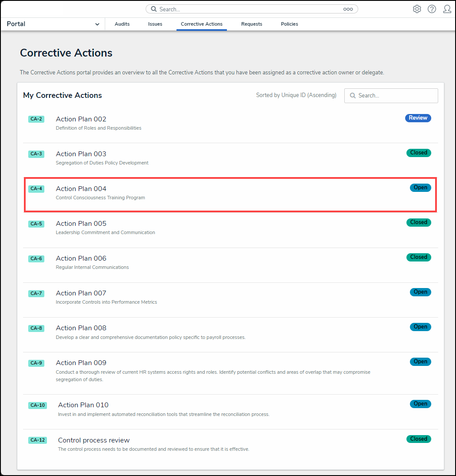Select the Policies tab
The width and height of the screenshot is (456, 476).
coord(290,24)
